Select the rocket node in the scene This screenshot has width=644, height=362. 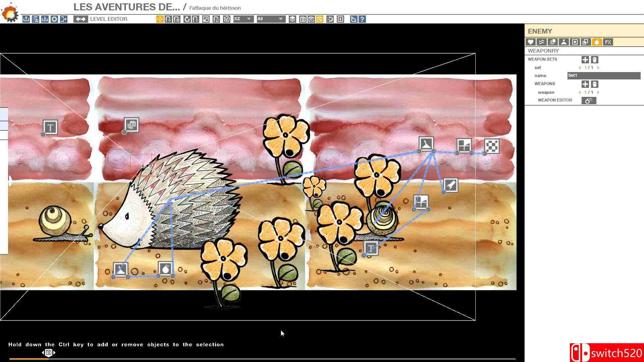click(x=450, y=185)
